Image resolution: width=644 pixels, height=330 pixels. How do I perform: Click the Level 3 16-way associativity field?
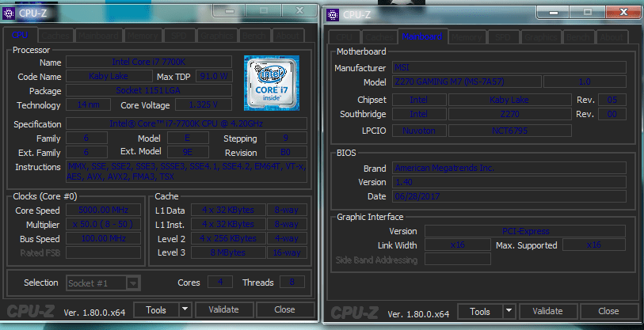click(287, 252)
